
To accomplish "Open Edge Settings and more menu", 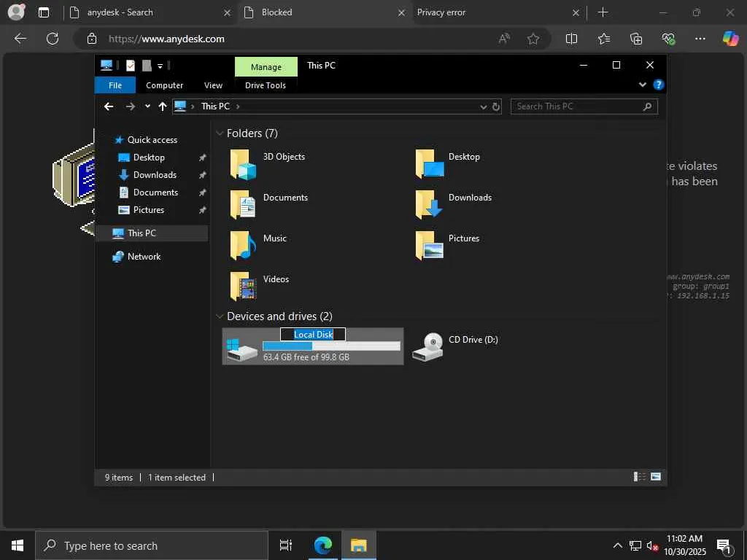I will 700,39.
